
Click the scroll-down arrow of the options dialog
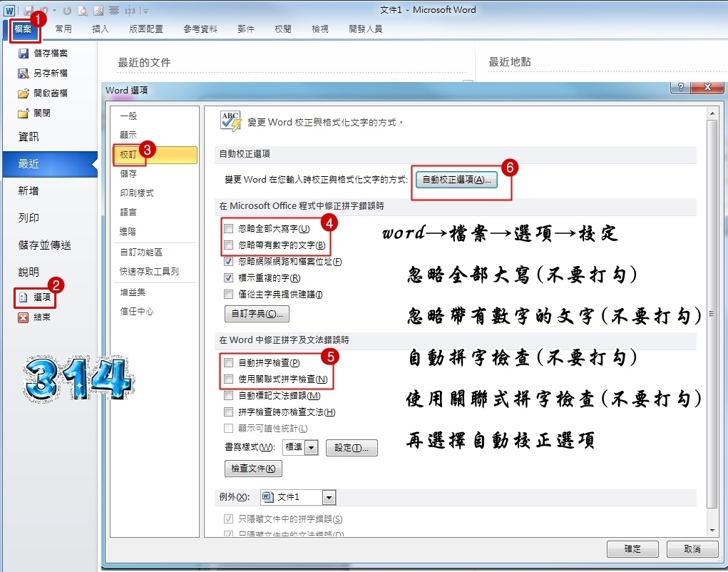pyautogui.click(x=712, y=531)
